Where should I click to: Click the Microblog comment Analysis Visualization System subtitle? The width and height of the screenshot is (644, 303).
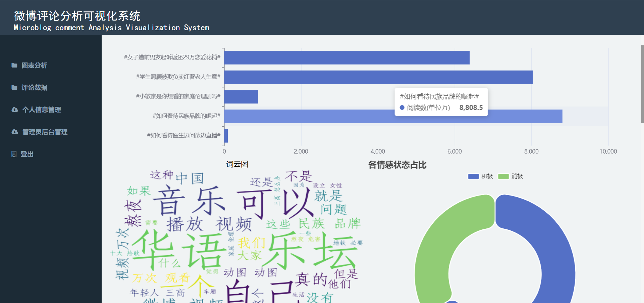coord(111,28)
